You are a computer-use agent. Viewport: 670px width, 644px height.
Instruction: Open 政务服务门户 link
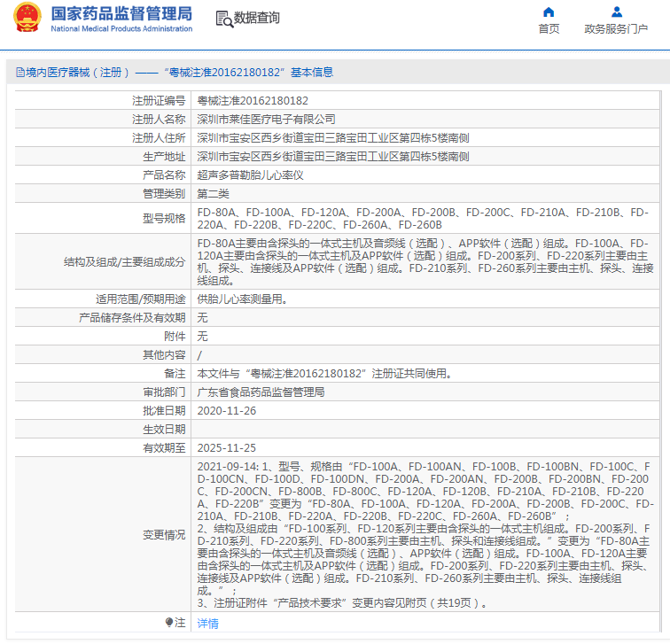pyautogui.click(x=616, y=28)
